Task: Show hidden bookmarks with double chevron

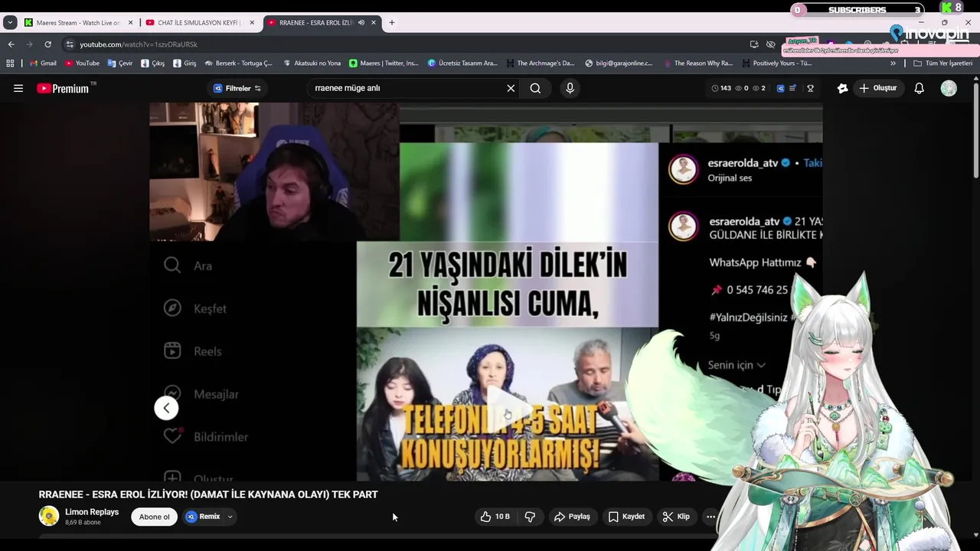Action: pos(893,64)
